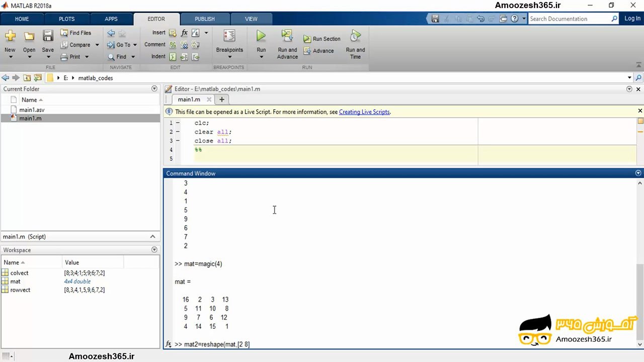Click the smart Indent icon
Viewport: 644px width, 362px height.
(173, 57)
